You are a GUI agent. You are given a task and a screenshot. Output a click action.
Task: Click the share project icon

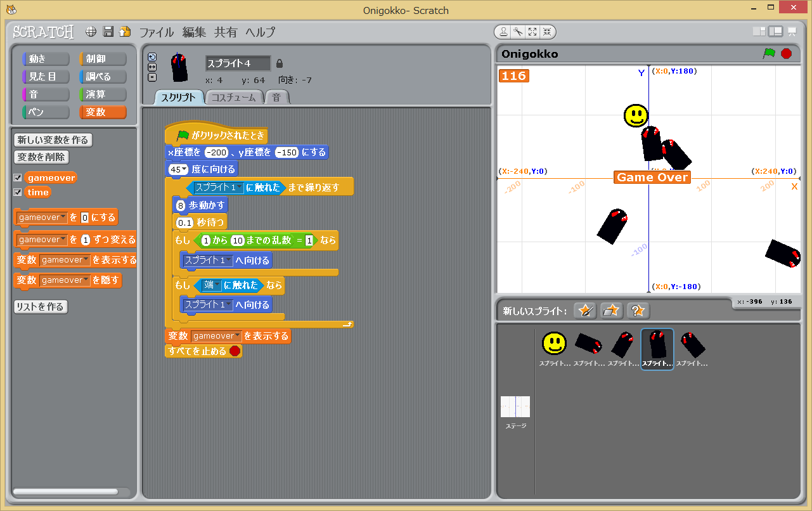point(125,32)
